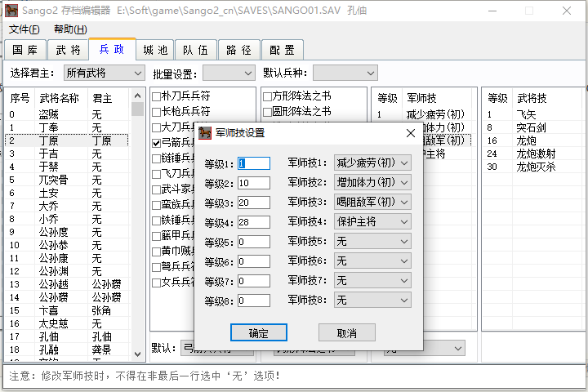
Task: Click the 等级4 input field with 28
Action: tap(254, 222)
